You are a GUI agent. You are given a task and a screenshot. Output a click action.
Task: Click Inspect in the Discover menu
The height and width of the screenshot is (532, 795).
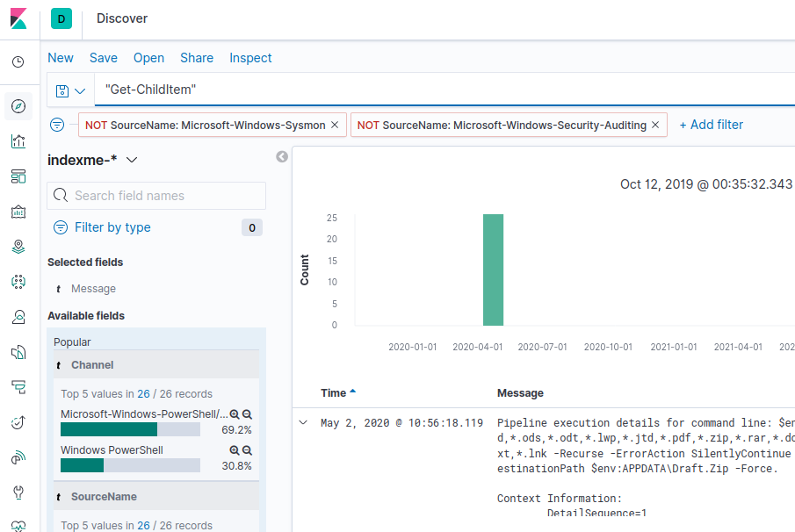tap(250, 58)
